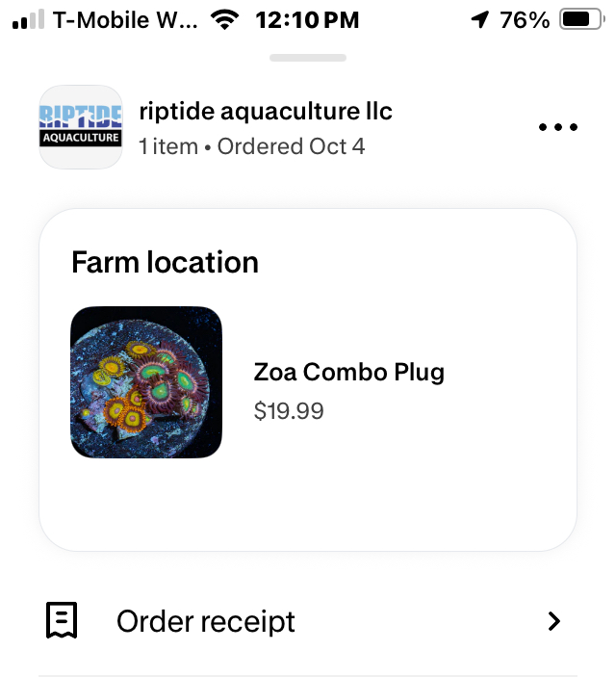Image resolution: width=616 pixels, height=677 pixels.
Task: Tap the T-Mobile carrier label
Action: (x=125, y=19)
